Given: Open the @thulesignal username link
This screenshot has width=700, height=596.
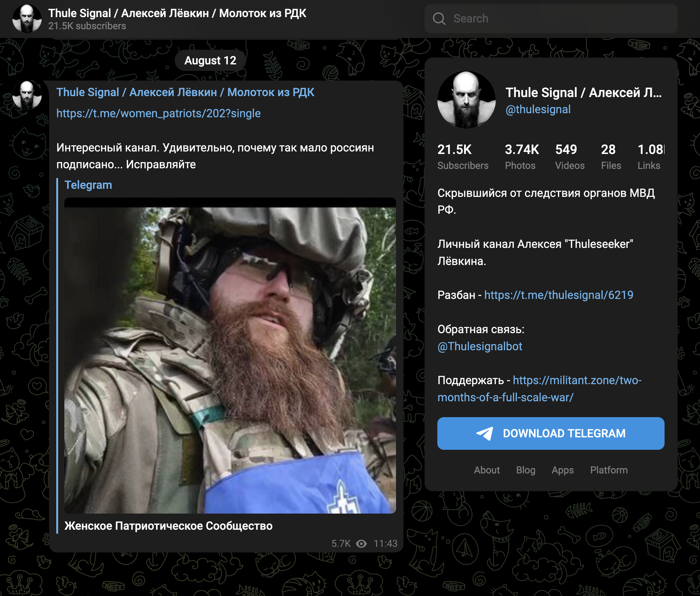Looking at the screenshot, I should click(x=538, y=109).
